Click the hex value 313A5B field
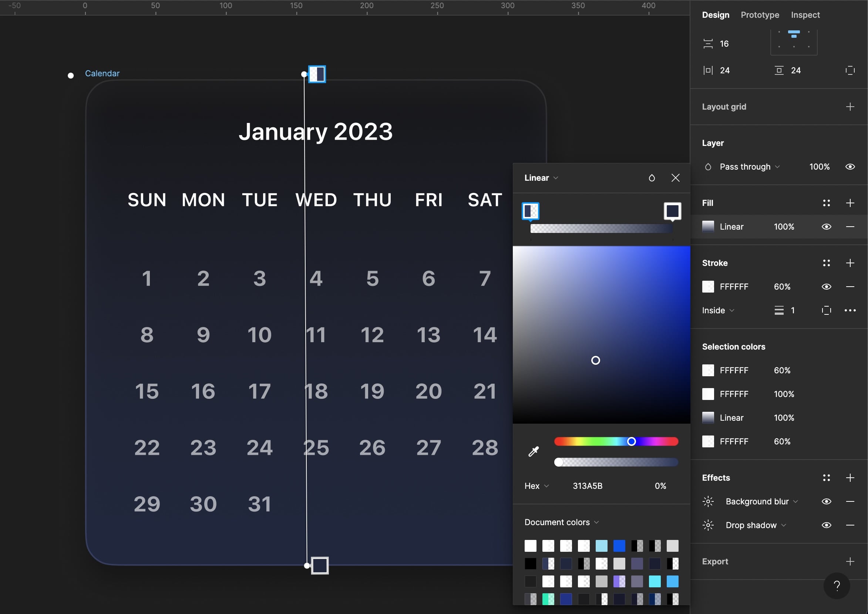This screenshot has height=614, width=868. (x=587, y=486)
